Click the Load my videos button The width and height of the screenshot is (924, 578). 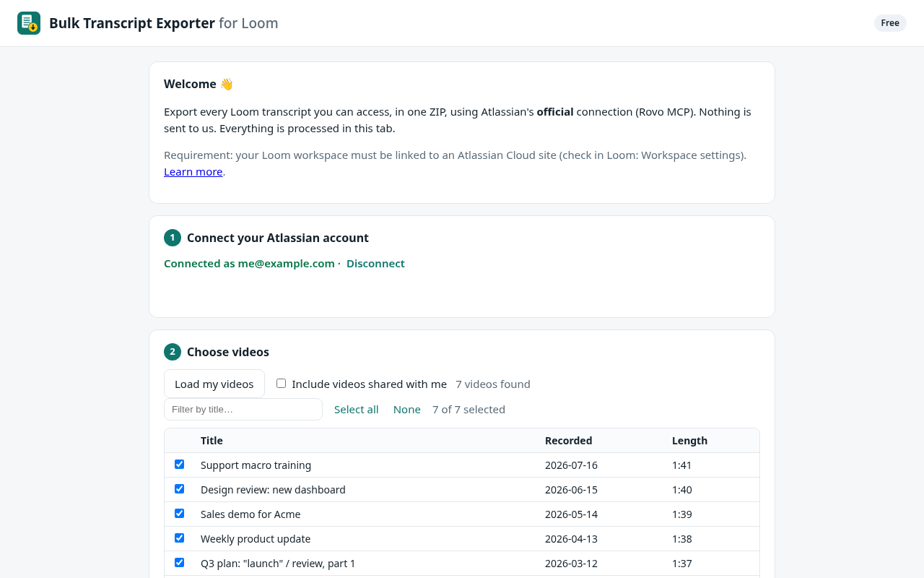point(214,384)
